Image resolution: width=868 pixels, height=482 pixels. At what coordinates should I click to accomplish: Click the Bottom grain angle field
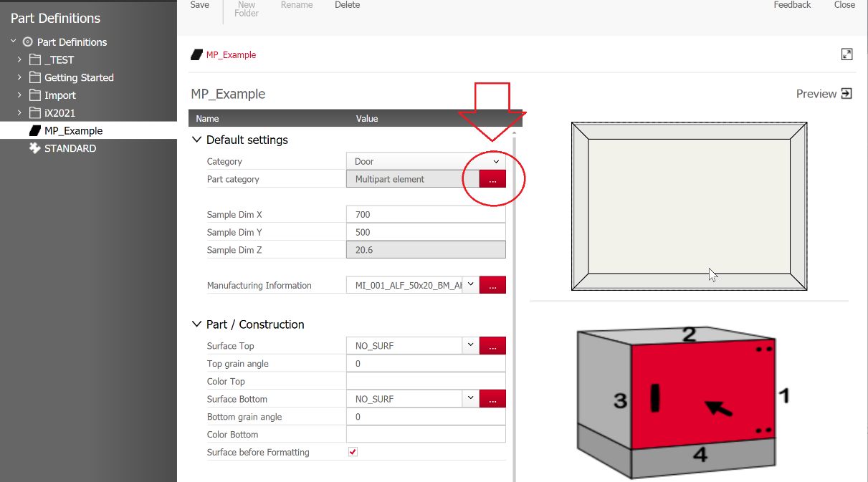click(x=426, y=417)
